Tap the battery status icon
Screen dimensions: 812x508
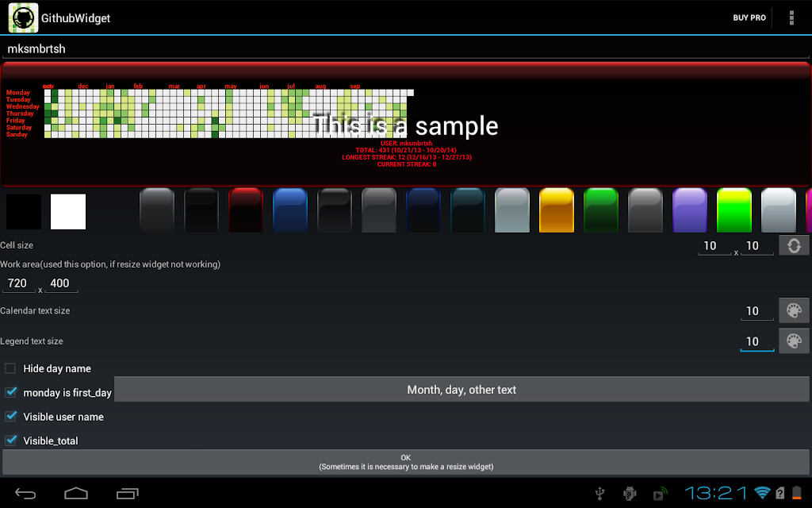(797, 492)
